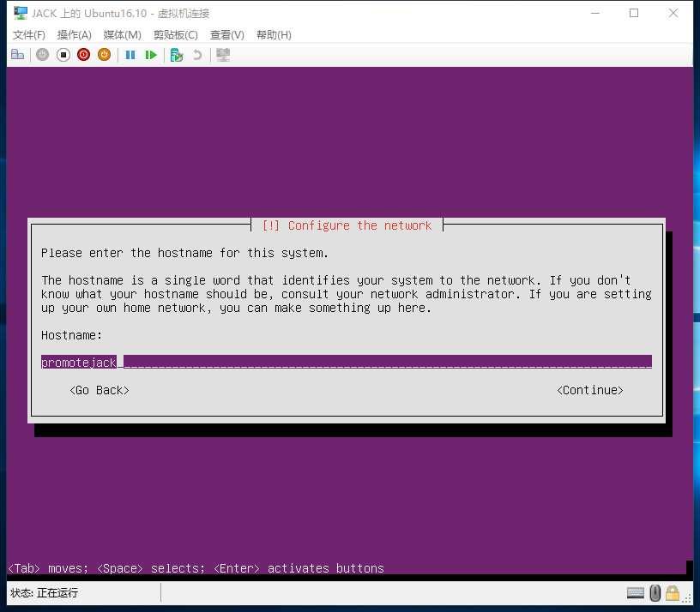Activate the <Continue> button

tap(589, 390)
